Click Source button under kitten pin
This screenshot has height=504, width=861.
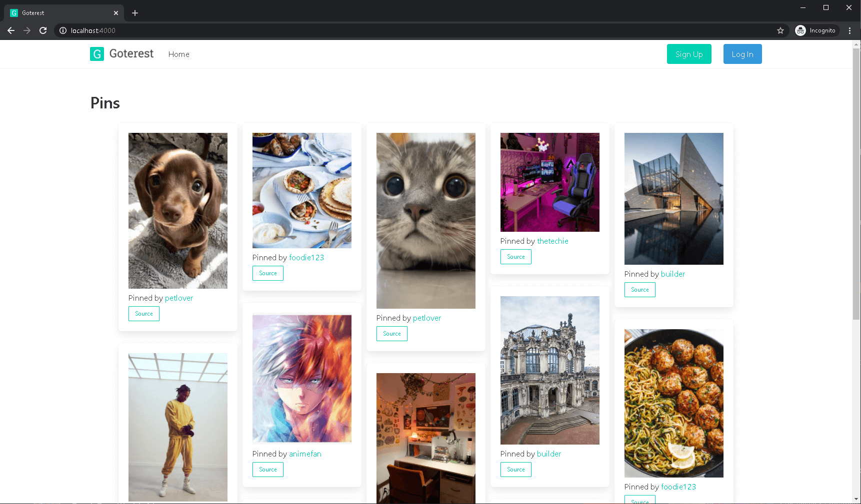(x=392, y=334)
